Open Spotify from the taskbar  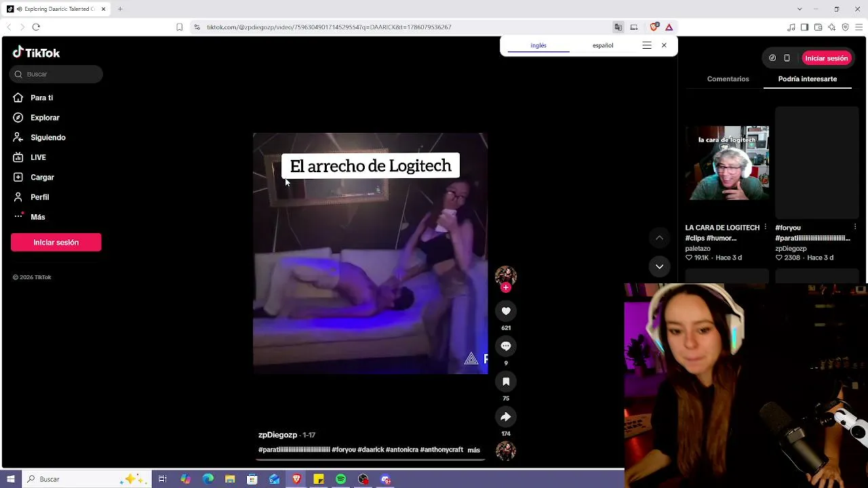[x=341, y=479]
